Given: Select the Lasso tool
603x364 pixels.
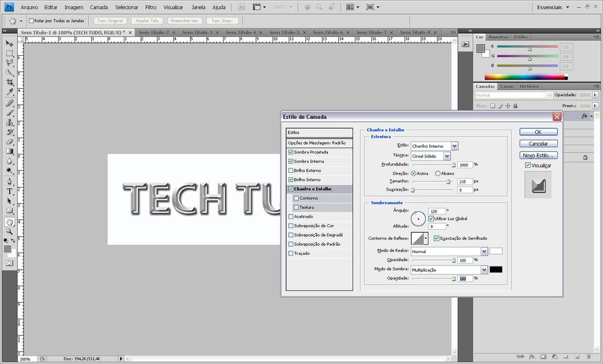Looking at the screenshot, I should pos(9,63).
